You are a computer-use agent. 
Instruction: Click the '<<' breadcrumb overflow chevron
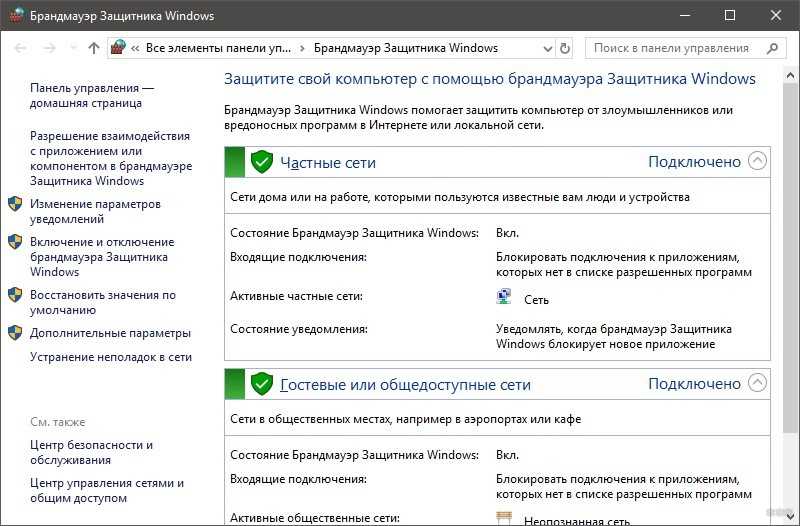(x=135, y=48)
